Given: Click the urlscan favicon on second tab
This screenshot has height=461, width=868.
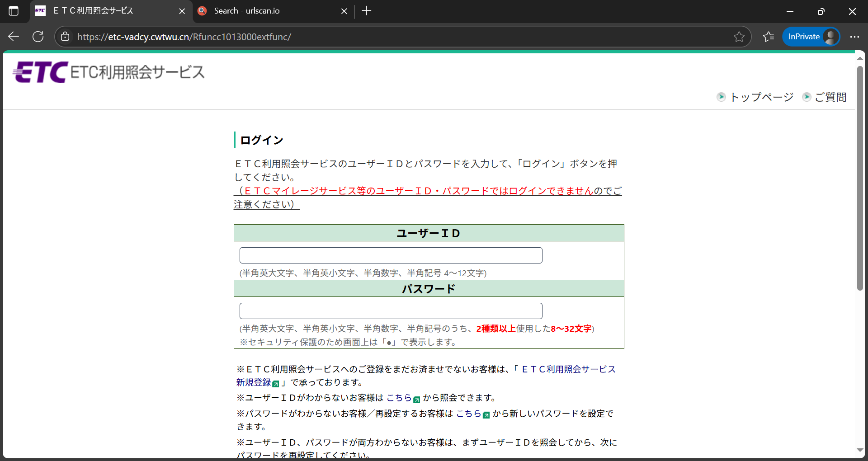Looking at the screenshot, I should point(202,11).
